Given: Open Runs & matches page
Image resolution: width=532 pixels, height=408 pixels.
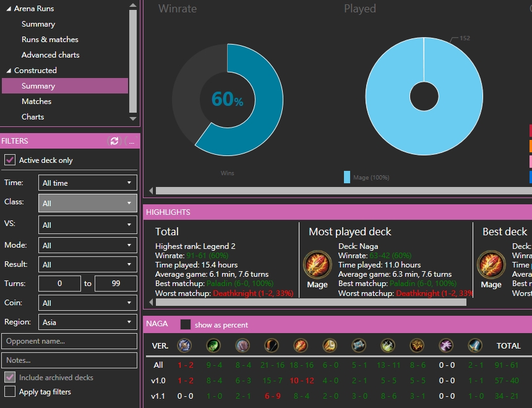Looking at the screenshot, I should (x=50, y=40).
